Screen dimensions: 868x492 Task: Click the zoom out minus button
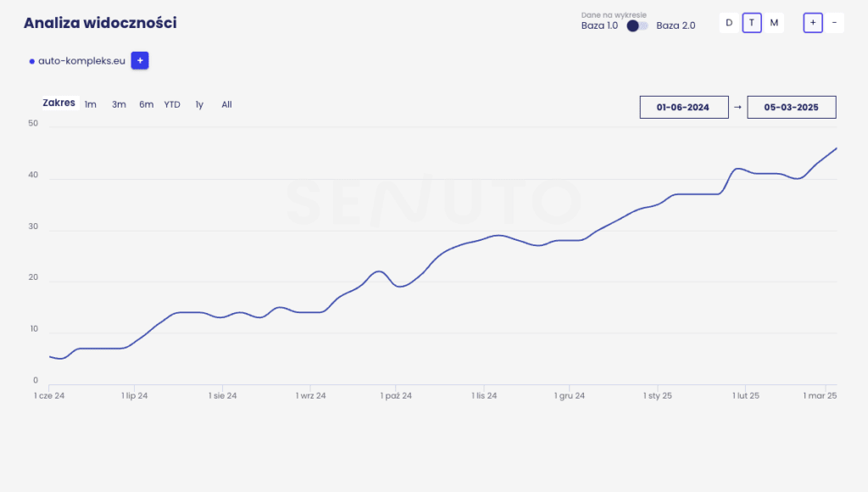[835, 23]
